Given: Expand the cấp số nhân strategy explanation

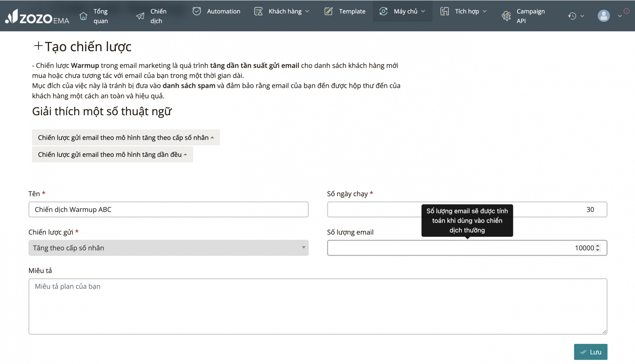Looking at the screenshot, I should 126,137.
